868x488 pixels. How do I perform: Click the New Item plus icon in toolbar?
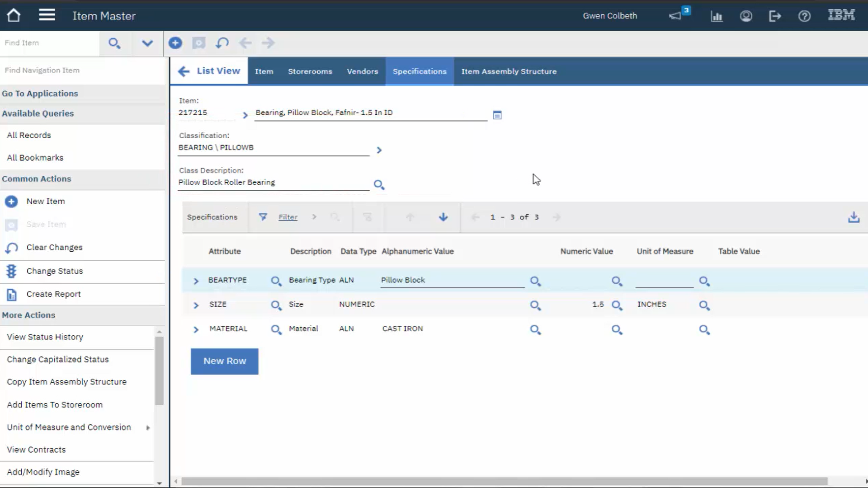pyautogui.click(x=175, y=43)
